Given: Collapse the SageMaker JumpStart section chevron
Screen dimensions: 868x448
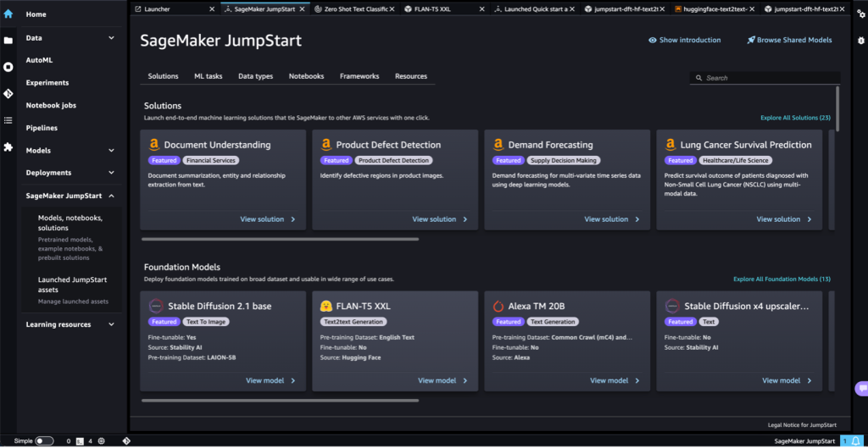Looking at the screenshot, I should (111, 196).
